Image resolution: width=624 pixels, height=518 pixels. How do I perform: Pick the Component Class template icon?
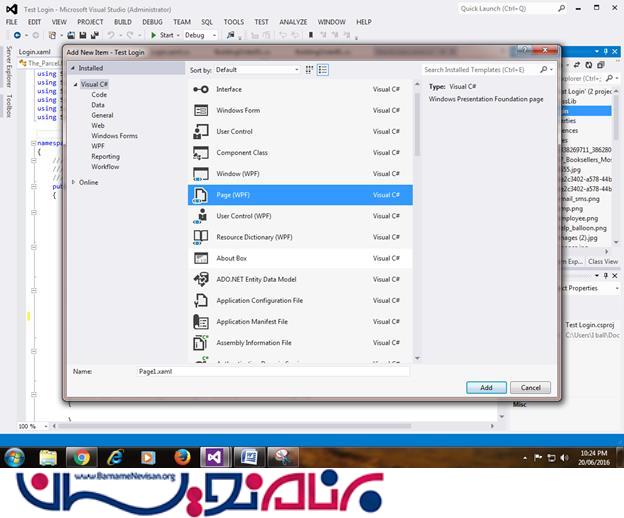point(201,153)
